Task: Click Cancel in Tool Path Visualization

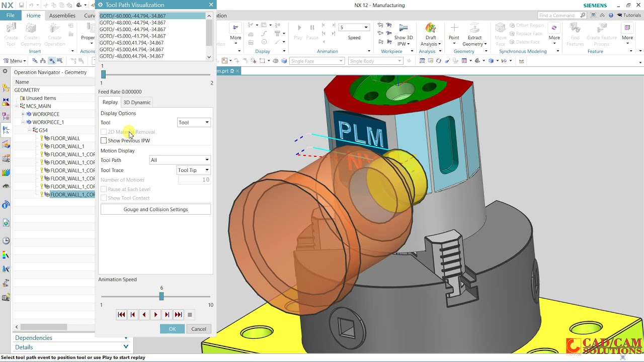Action: 199,329
